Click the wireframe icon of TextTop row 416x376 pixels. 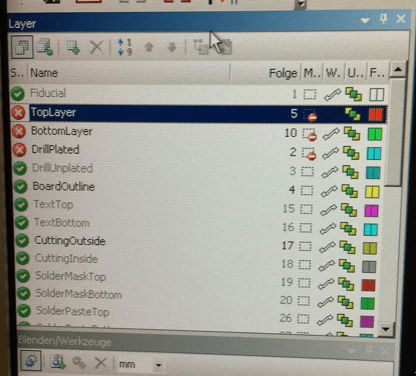(x=329, y=210)
